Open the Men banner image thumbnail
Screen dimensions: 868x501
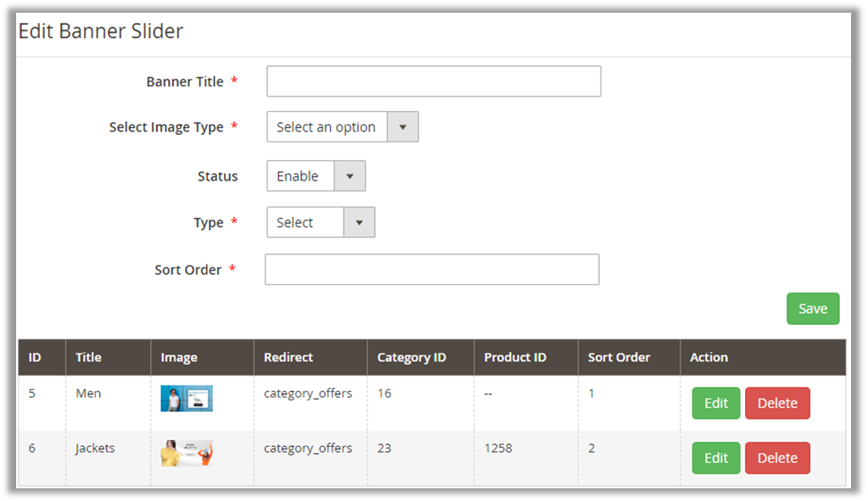[x=187, y=398]
